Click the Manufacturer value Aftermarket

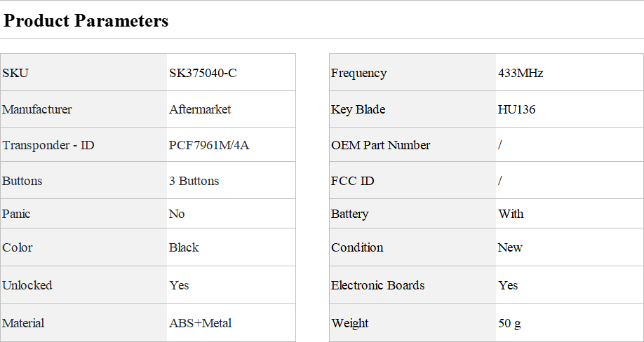[x=200, y=109]
